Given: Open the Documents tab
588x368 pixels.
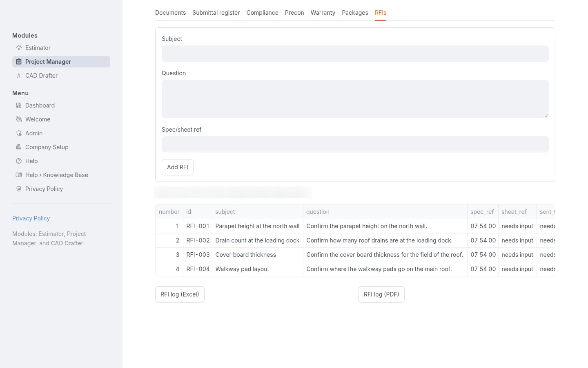Looking at the screenshot, I should point(170,13).
